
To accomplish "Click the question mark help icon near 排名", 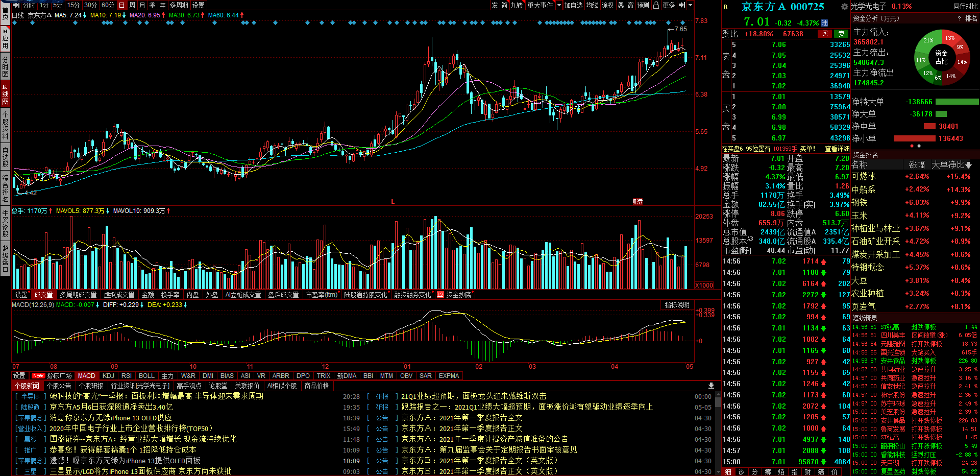I will coord(960,18).
